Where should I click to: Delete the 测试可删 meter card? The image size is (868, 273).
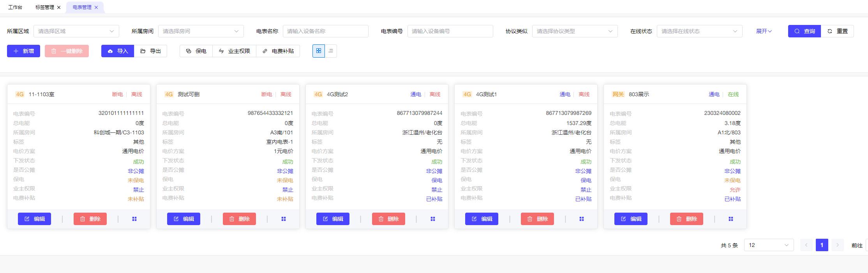[239, 219]
